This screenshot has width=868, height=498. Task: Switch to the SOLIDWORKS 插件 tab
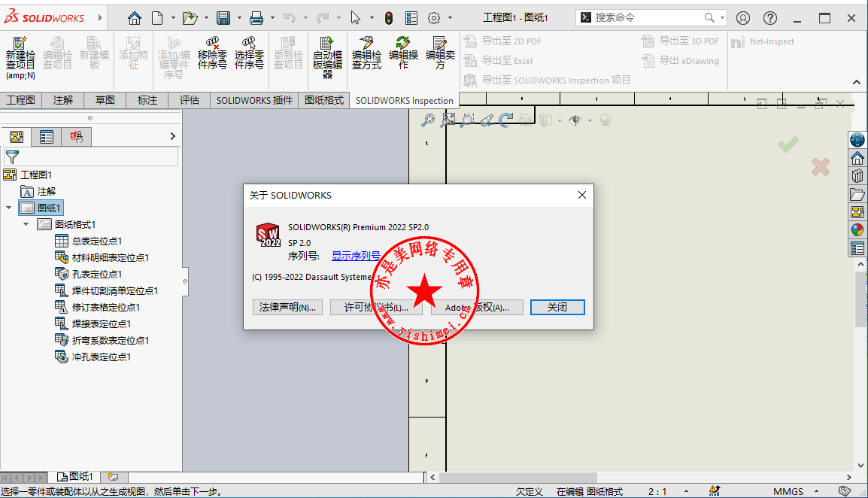click(x=254, y=100)
